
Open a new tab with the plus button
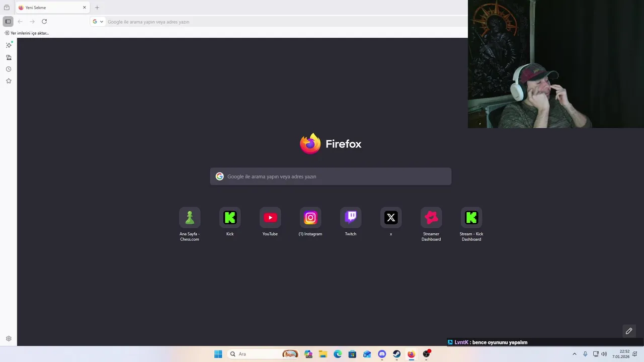[97, 8]
